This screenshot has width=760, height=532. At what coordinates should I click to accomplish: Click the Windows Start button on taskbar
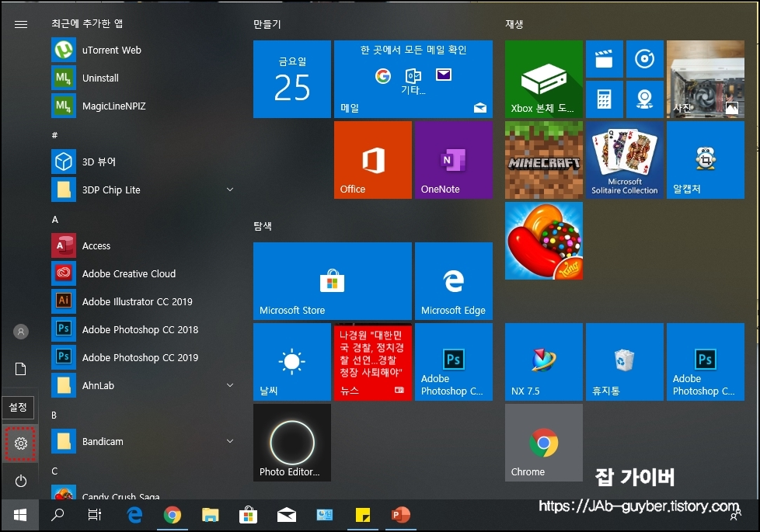coord(20,515)
